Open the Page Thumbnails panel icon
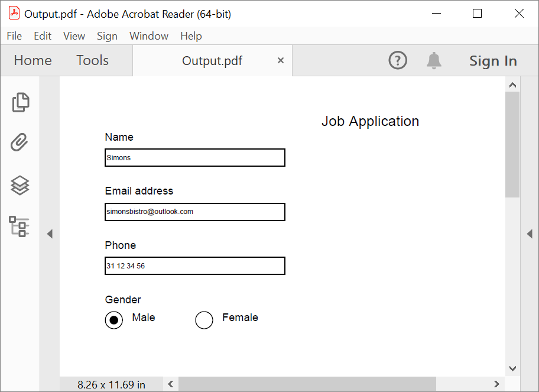Screen dimensions: 539x392 pos(21,102)
